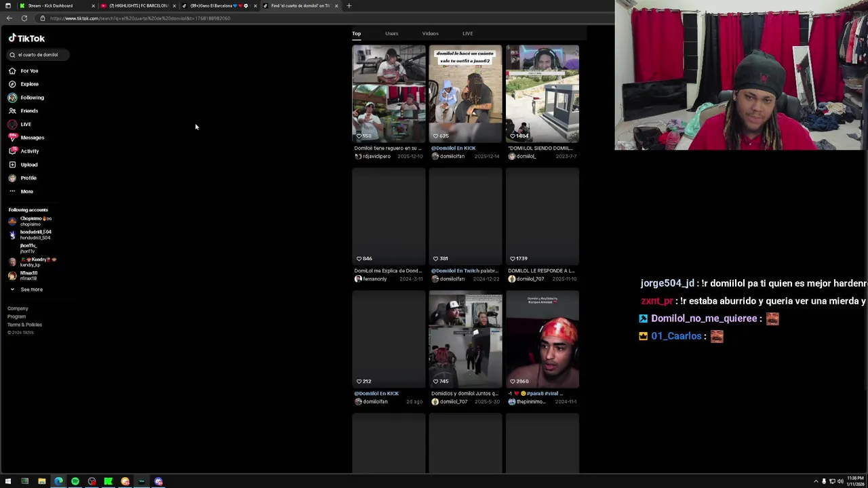The height and width of the screenshot is (488, 868).
Task: Open video thumbnail with 212 likes
Action: coord(389,339)
